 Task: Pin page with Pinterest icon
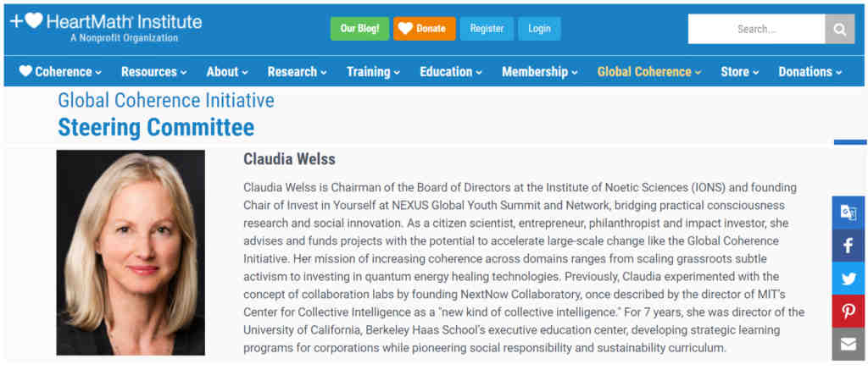[848, 312]
